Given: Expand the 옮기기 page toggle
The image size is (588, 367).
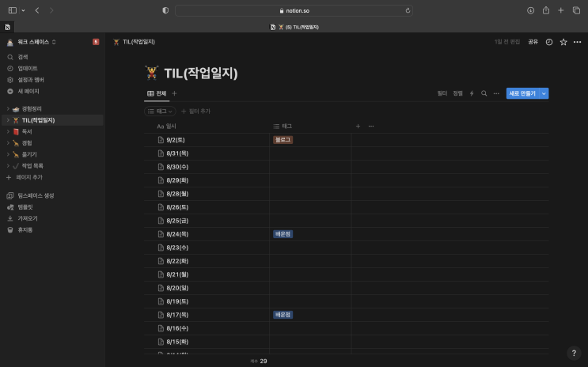Looking at the screenshot, I should click(x=8, y=154).
